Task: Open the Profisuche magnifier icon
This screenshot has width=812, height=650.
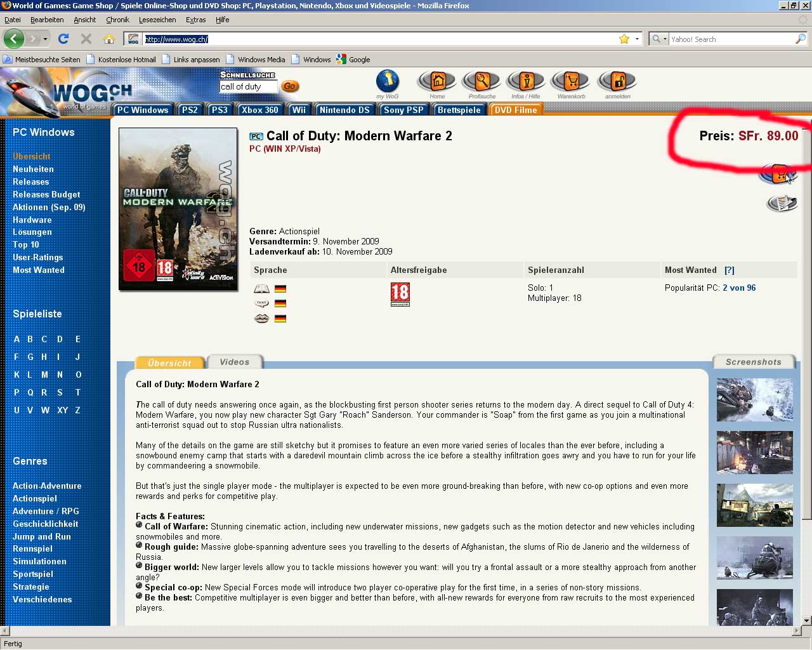Action: click(482, 81)
